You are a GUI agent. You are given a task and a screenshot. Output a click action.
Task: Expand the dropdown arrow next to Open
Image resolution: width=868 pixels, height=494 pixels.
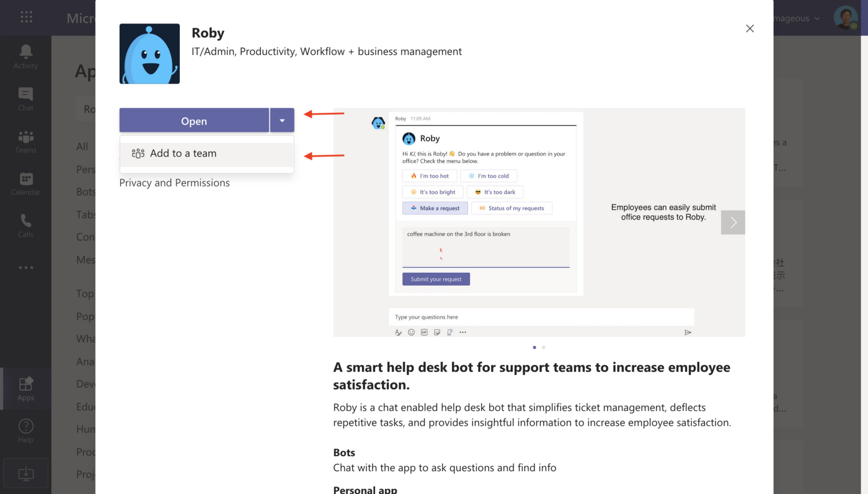coord(282,120)
